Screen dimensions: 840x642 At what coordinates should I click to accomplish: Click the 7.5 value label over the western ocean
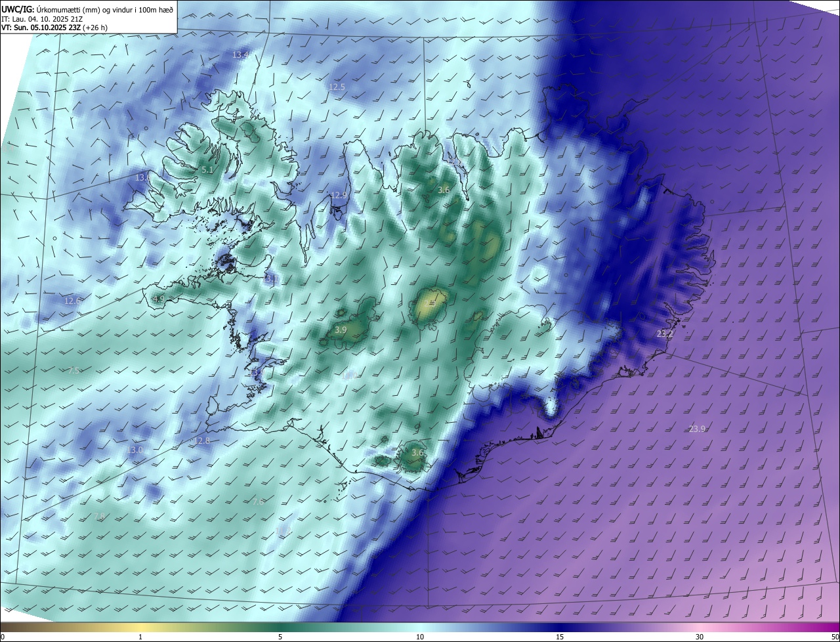[x=73, y=370]
